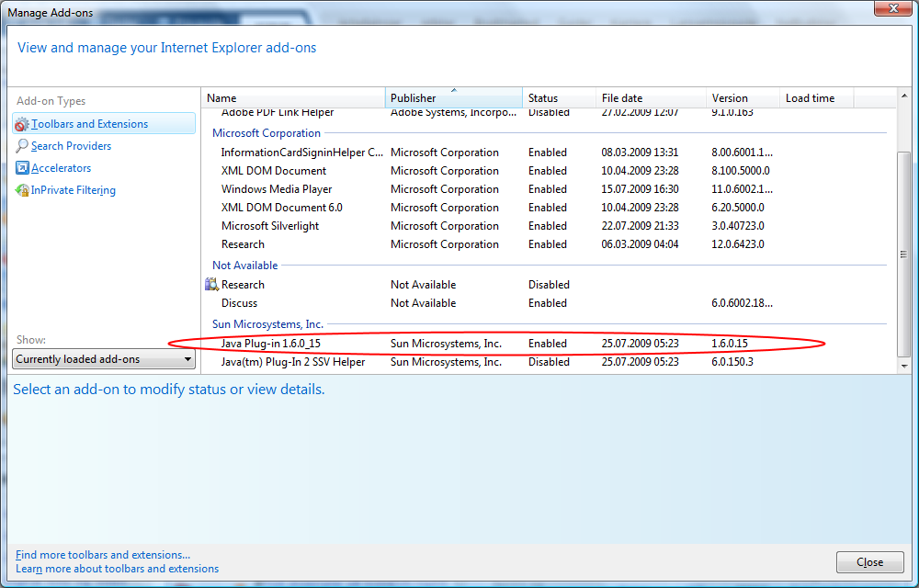Click the Disabled status of Java SSV Helper
919x588 pixels.
(x=549, y=362)
